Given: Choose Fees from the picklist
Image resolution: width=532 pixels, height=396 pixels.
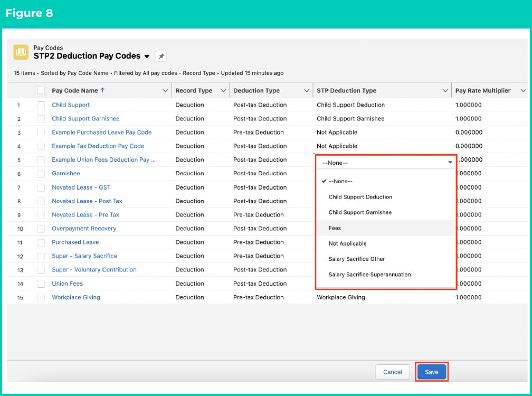Looking at the screenshot, I should (x=386, y=228).
